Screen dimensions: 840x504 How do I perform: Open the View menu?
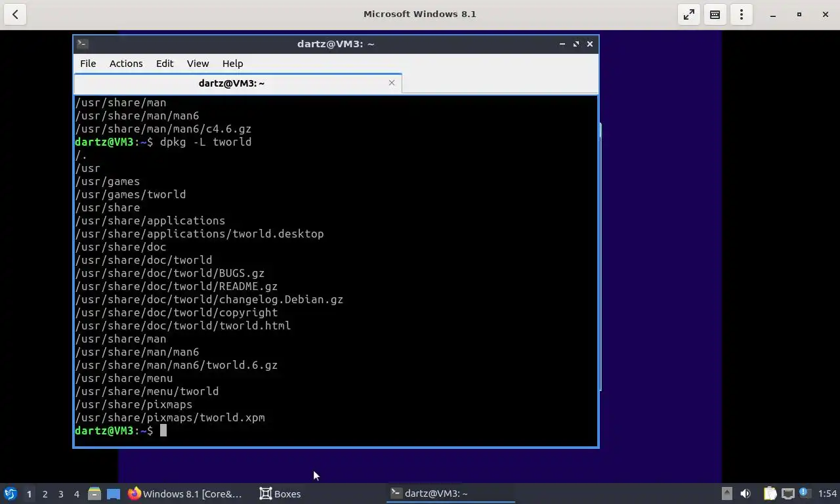pyautogui.click(x=198, y=64)
